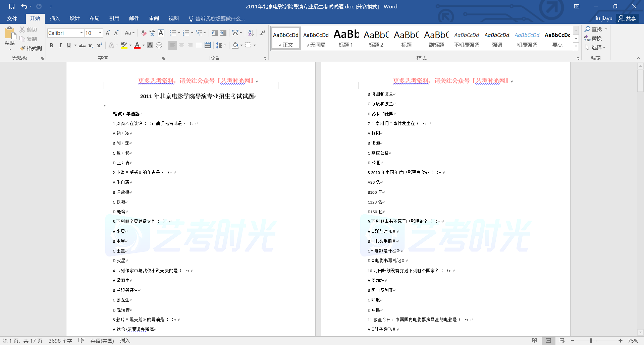Click the Subscript icon
The width and height of the screenshot is (644, 345).
click(91, 46)
